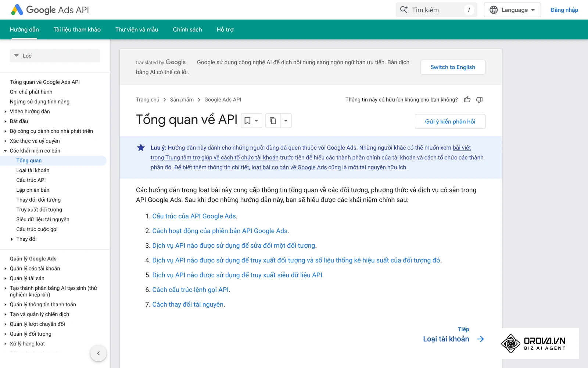The image size is (588, 368).
Task: Click the globe Language icon
Action: click(x=494, y=10)
